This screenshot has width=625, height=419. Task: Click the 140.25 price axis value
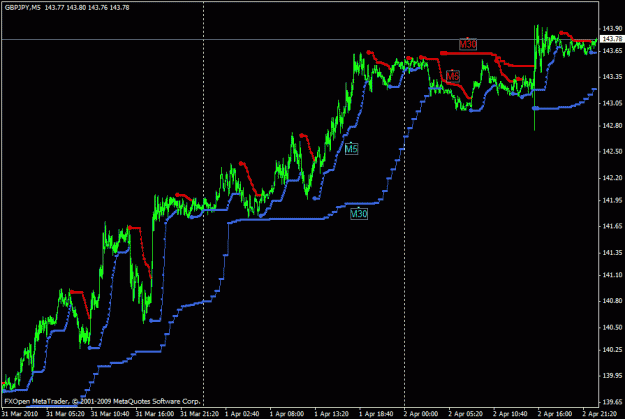click(612, 350)
